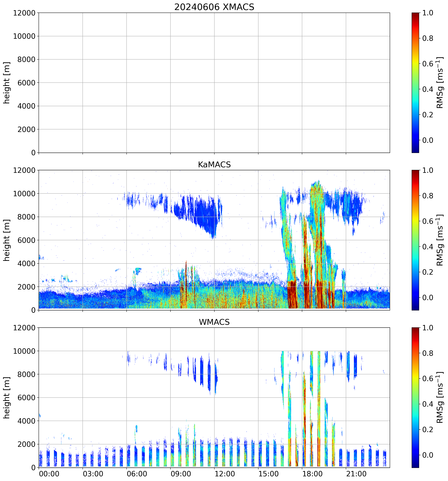Click the 21:00 time axis label
This screenshot has height=481, width=448.
[356, 474]
